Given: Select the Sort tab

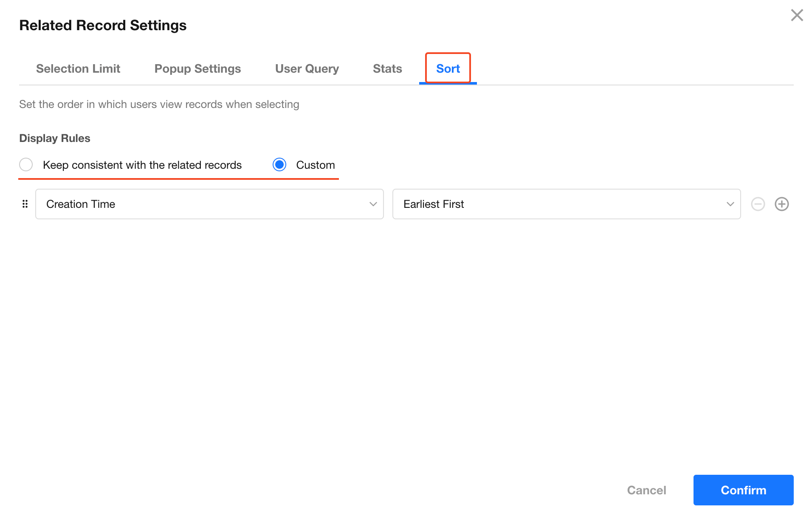Looking at the screenshot, I should [448, 68].
